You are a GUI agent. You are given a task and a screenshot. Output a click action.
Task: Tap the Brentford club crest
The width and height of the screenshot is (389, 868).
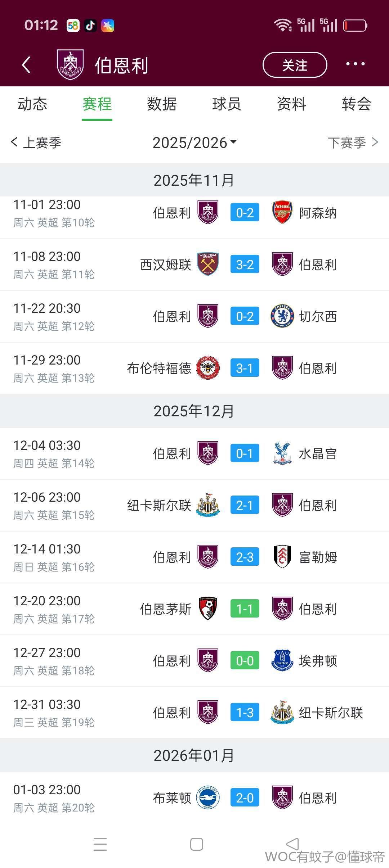[208, 368]
